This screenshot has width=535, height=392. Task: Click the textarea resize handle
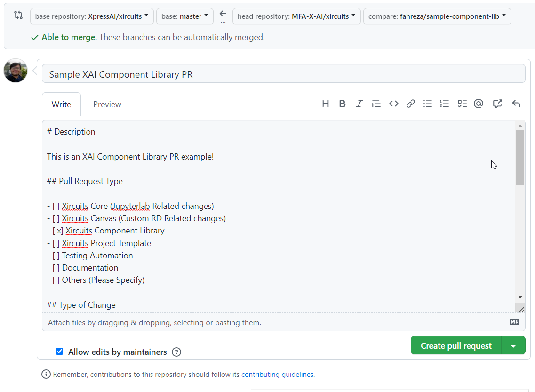coord(522,310)
